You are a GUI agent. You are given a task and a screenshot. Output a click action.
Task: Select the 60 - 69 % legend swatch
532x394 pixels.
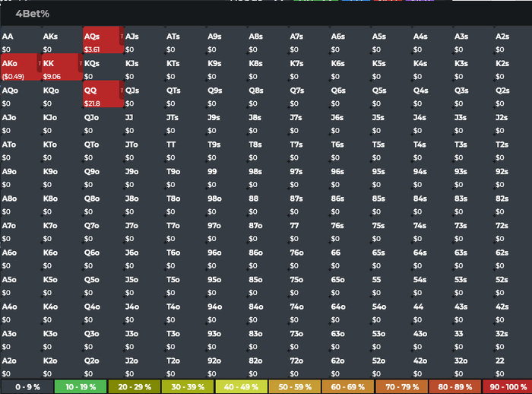(x=348, y=387)
